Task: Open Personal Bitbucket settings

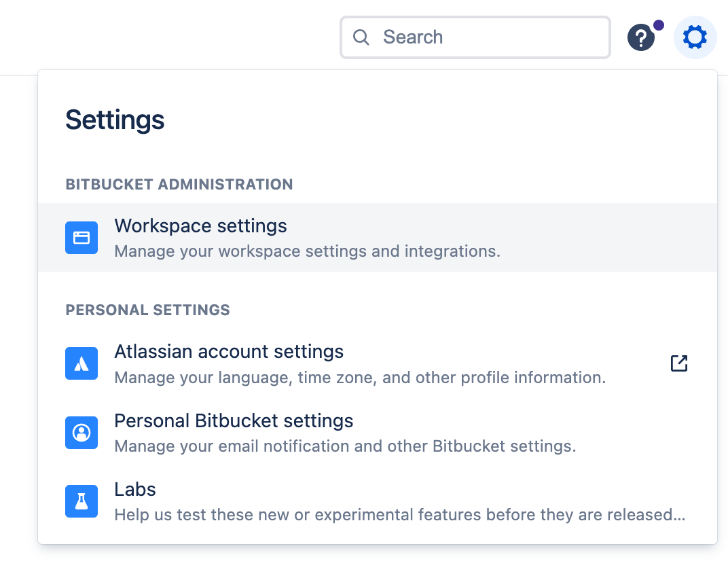Action: [234, 420]
